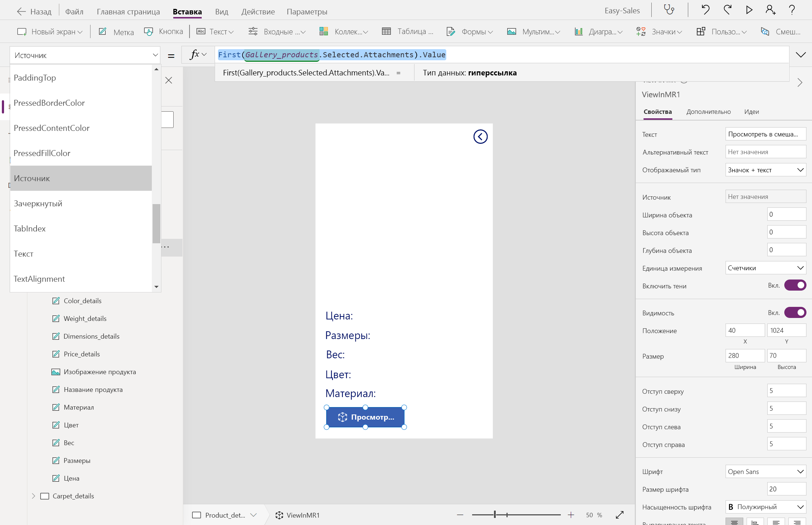This screenshot has height=525, width=812.
Task: Click the Альтернативный текст input field
Action: coord(765,152)
